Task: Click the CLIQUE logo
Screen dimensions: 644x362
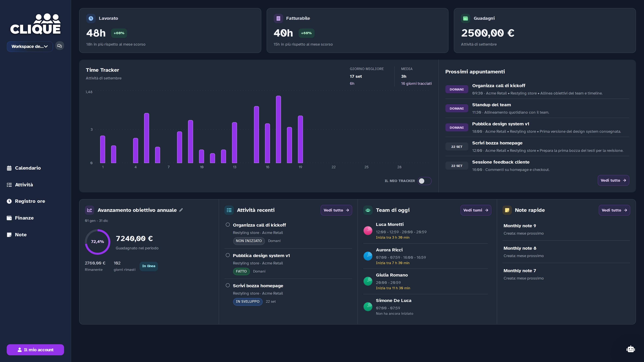Action: coord(35,24)
